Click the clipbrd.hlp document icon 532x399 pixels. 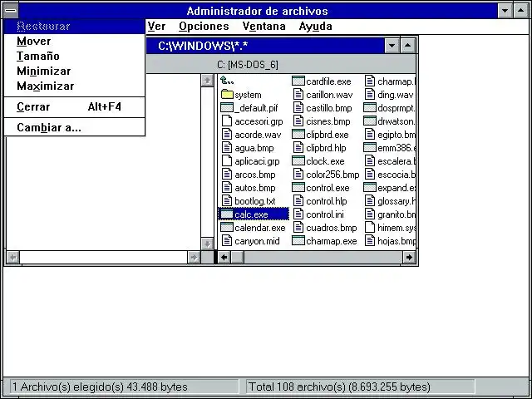[x=298, y=147]
